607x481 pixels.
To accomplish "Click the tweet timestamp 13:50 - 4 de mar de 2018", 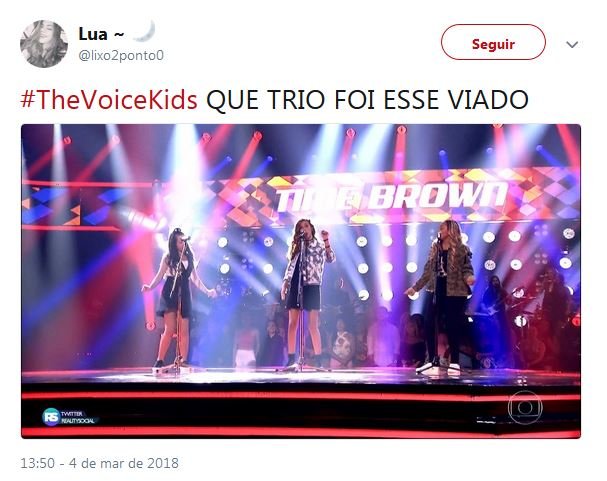I will pos(99,463).
